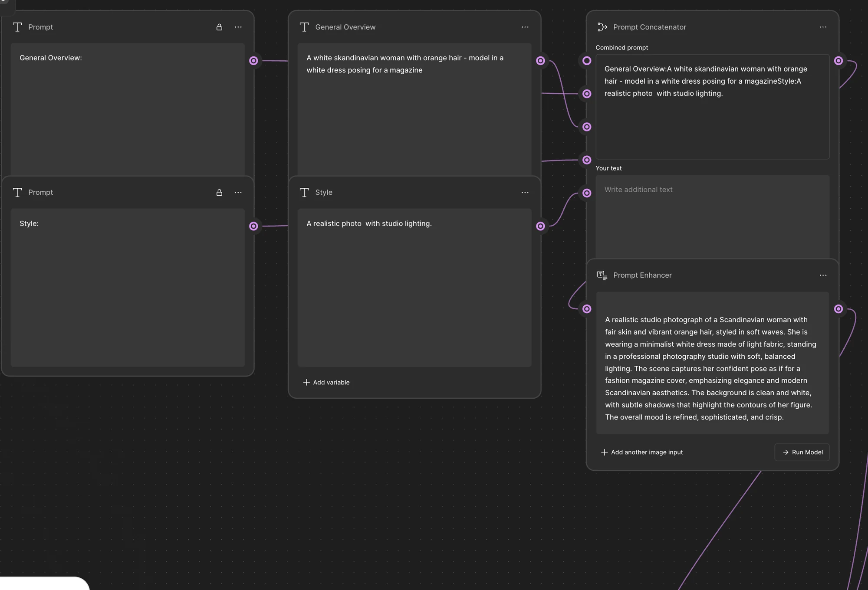Click the Run Model button
The width and height of the screenshot is (868, 590).
(x=802, y=452)
